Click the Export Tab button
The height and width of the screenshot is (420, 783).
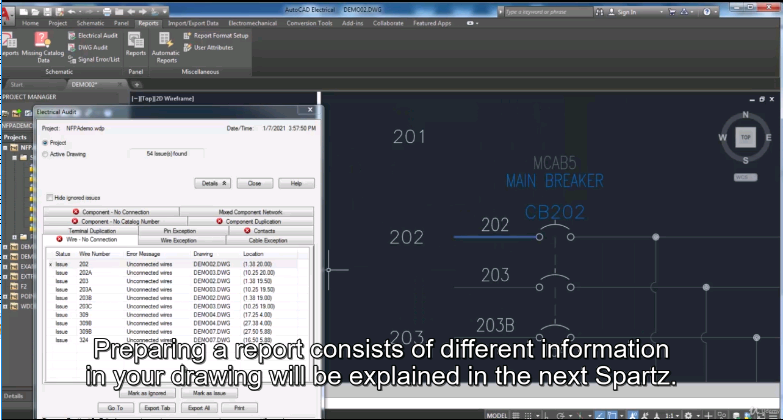[x=157, y=408]
